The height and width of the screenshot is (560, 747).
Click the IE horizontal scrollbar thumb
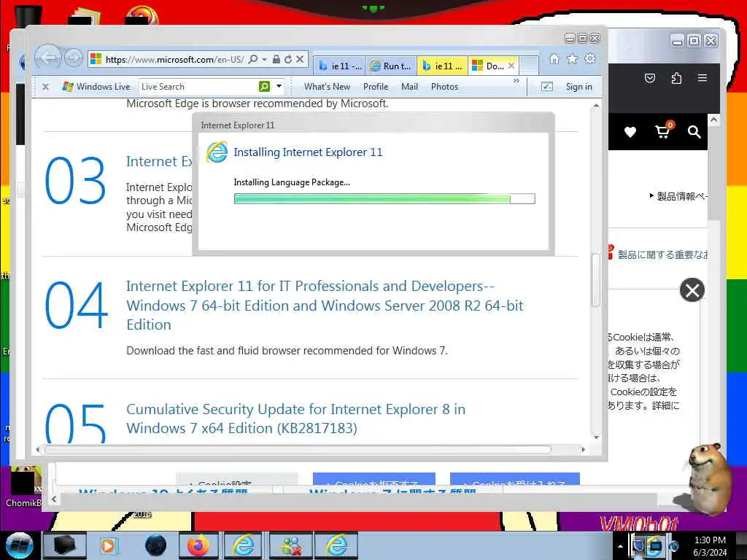point(298,449)
